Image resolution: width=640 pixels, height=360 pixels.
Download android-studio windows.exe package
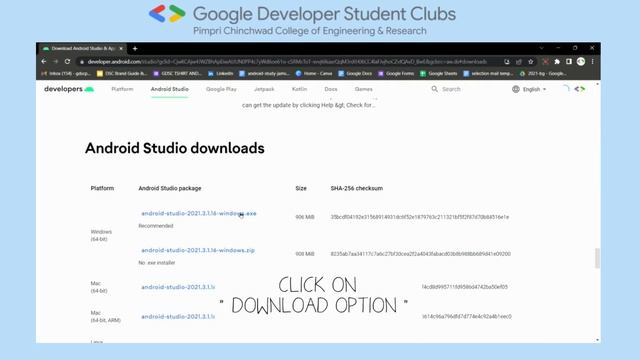point(199,213)
